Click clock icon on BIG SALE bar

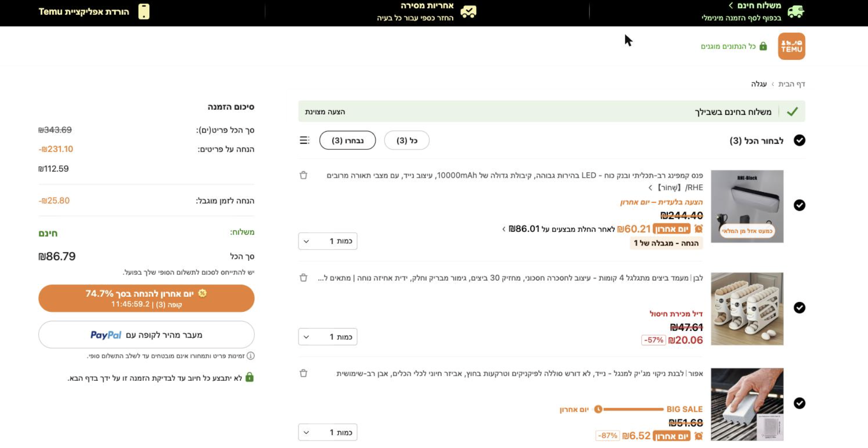pos(598,409)
